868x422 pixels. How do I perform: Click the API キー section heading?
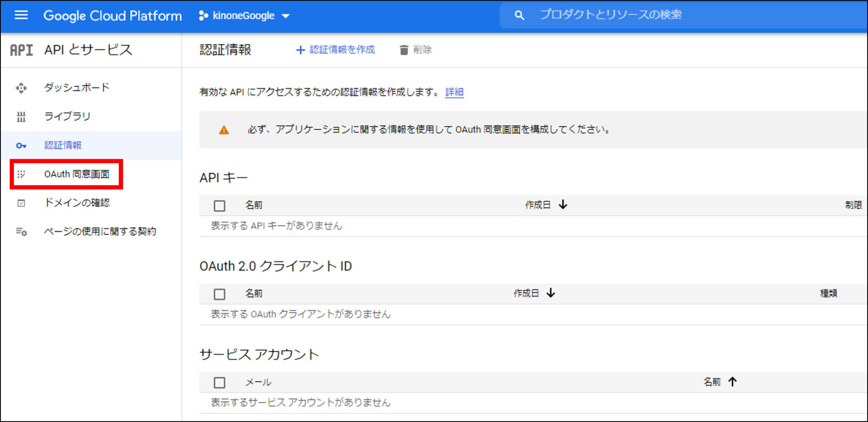tap(224, 178)
